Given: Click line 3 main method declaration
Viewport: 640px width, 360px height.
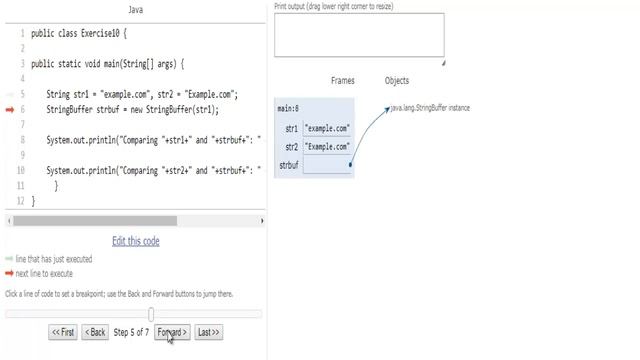Looking at the screenshot, I should (108, 64).
